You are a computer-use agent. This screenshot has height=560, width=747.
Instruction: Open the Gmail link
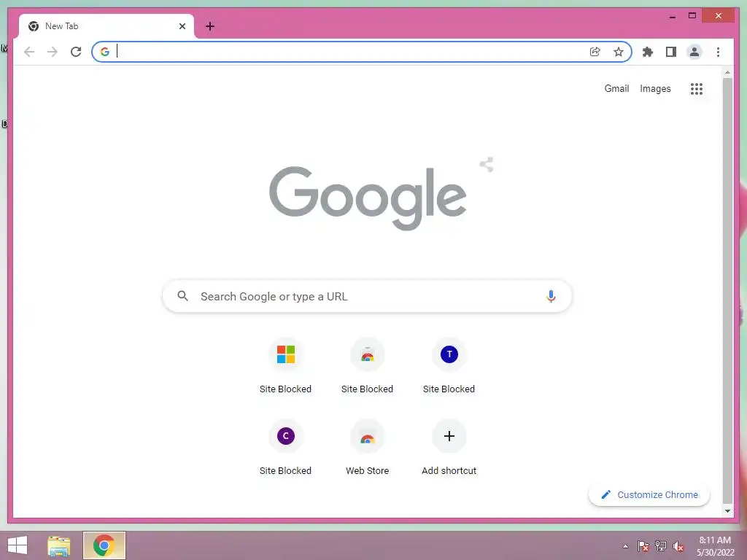coord(616,88)
